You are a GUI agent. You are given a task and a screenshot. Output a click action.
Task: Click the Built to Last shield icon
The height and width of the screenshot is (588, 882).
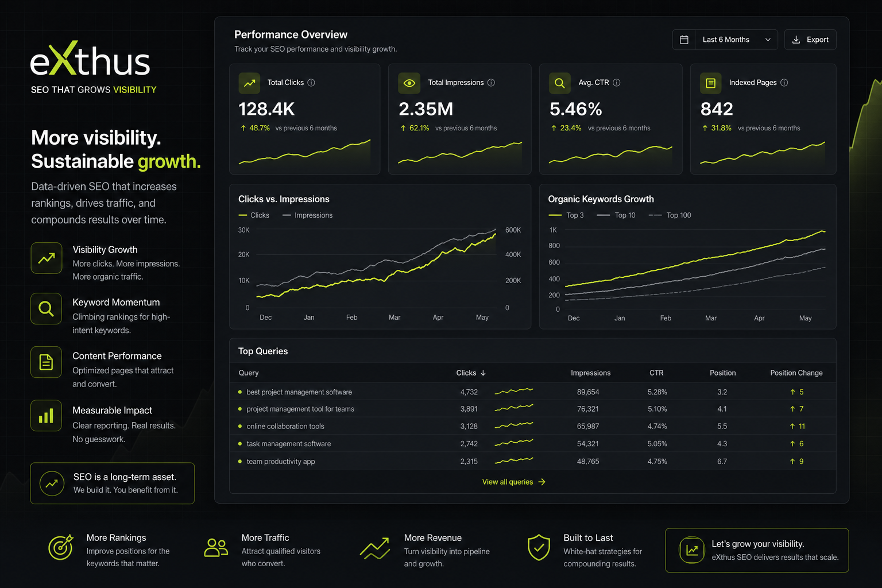539,547
